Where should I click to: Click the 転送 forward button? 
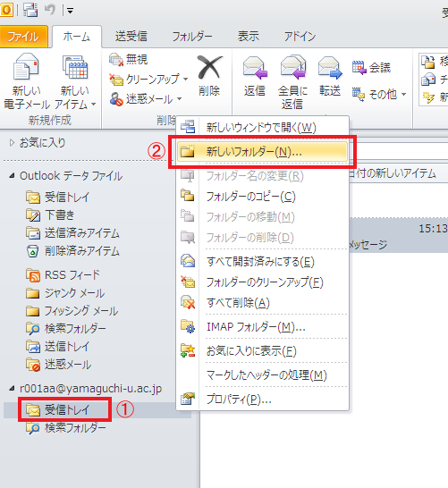(x=330, y=76)
